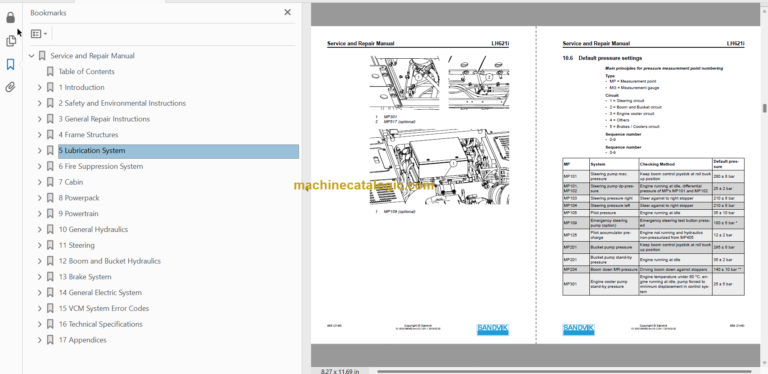Click Sandvik logo on left page

[493, 329]
